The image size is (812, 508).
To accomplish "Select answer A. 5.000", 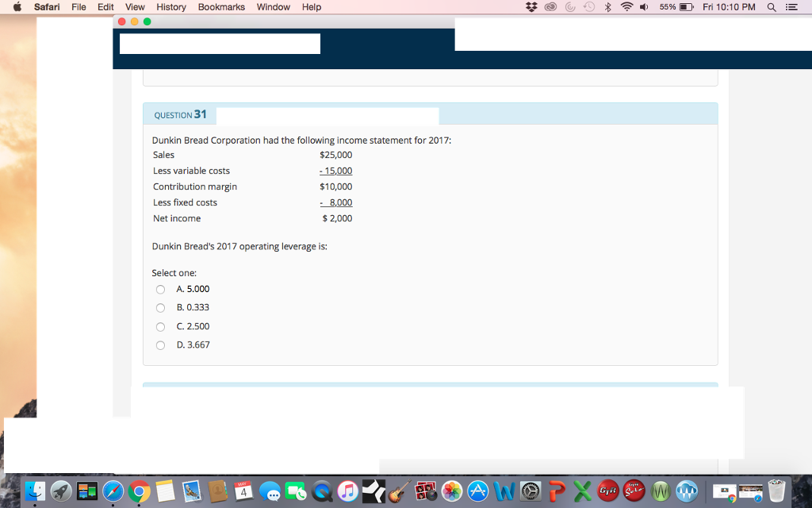I will tap(159, 289).
